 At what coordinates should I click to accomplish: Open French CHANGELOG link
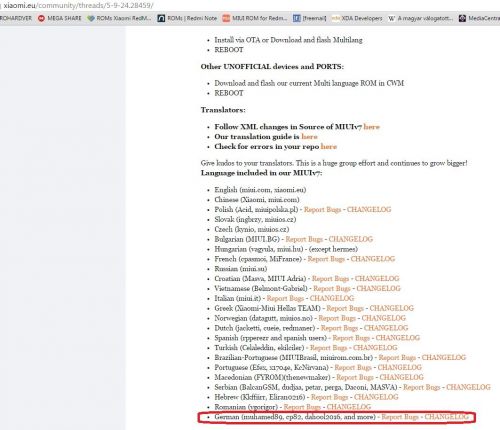tap(373, 259)
